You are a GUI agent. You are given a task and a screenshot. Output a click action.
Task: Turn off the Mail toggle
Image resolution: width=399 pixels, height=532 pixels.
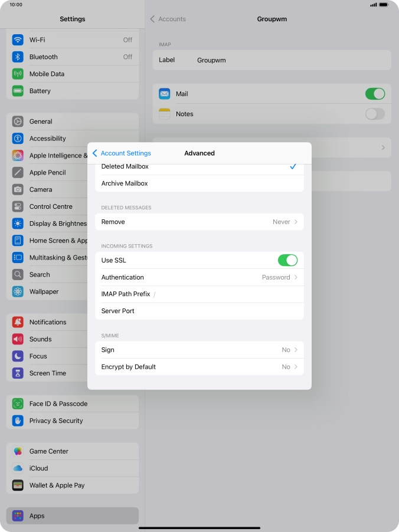(x=375, y=94)
